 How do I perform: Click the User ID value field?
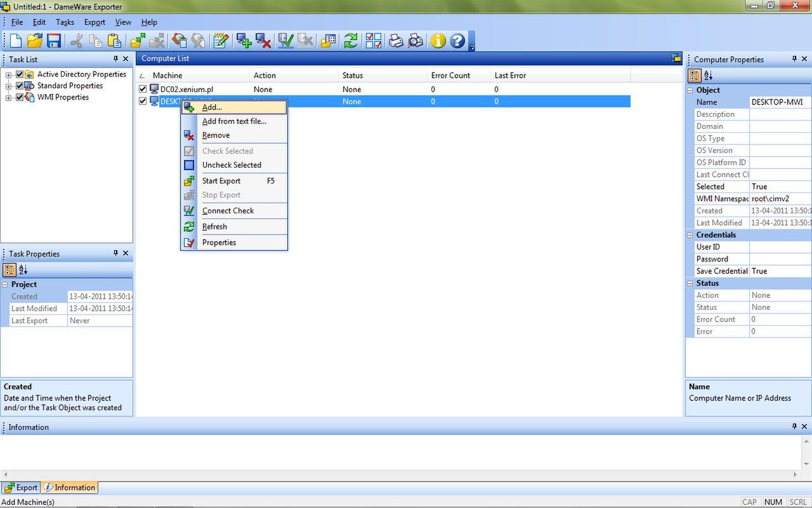(x=780, y=247)
